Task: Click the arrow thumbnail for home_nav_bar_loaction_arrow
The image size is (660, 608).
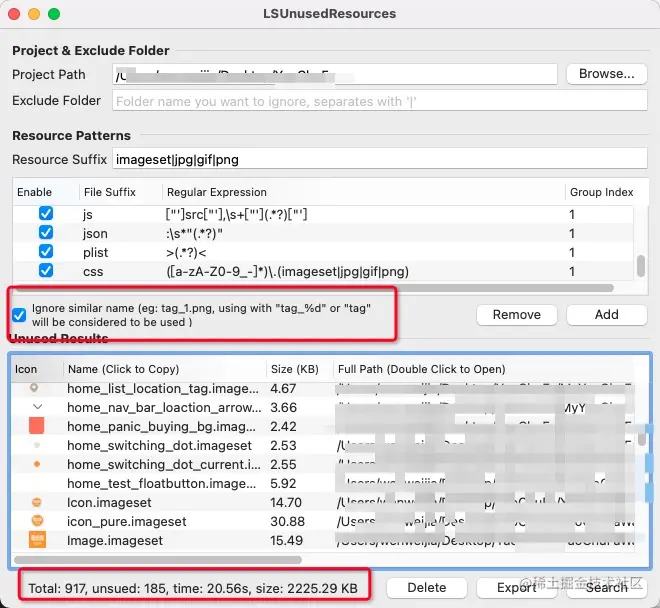Action: pos(37,407)
